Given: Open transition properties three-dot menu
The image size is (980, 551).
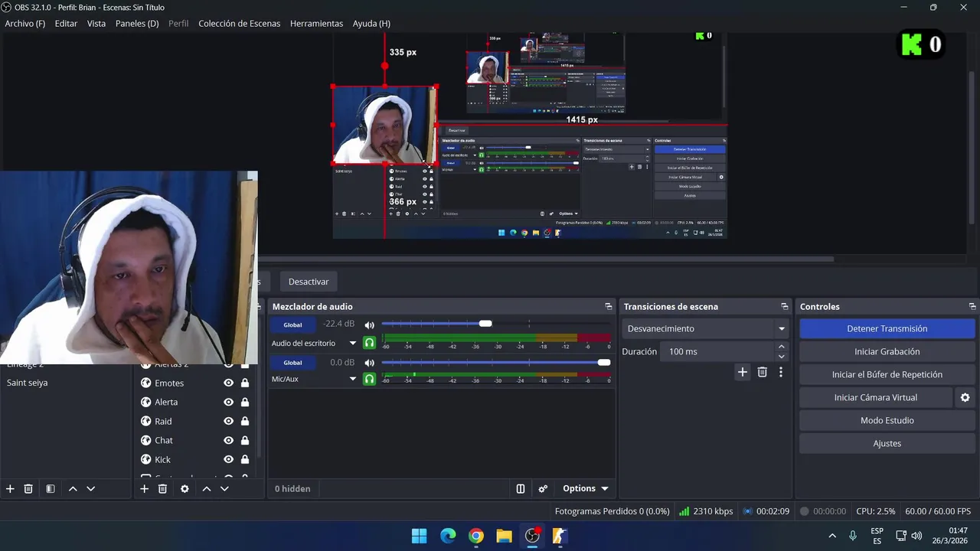Looking at the screenshot, I should point(781,372).
